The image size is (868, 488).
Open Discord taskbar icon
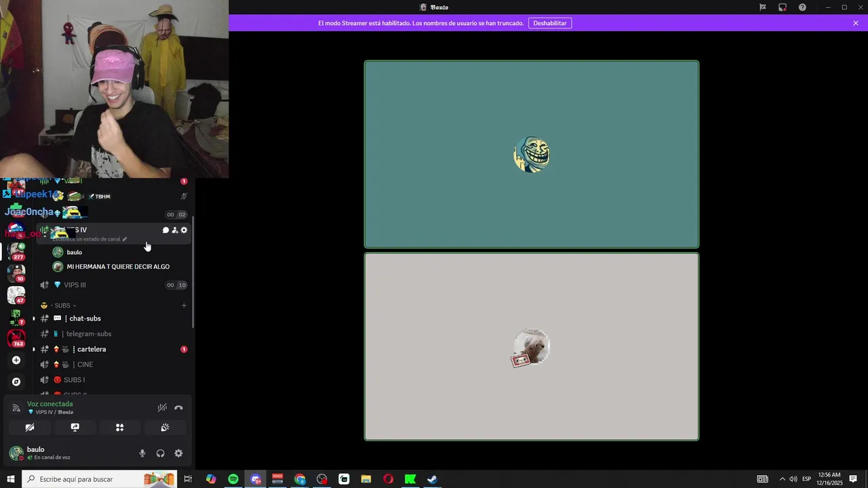[x=256, y=479]
